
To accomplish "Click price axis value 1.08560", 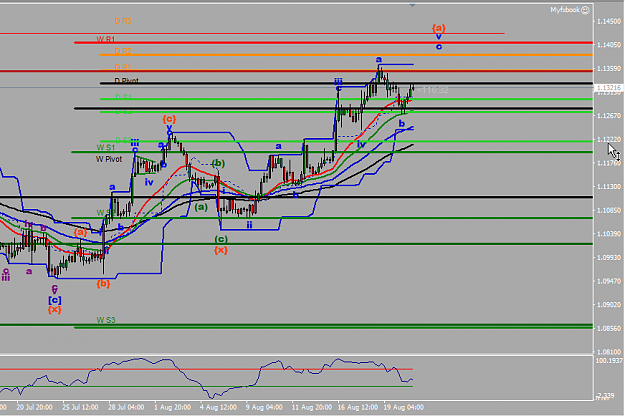I will [609, 328].
